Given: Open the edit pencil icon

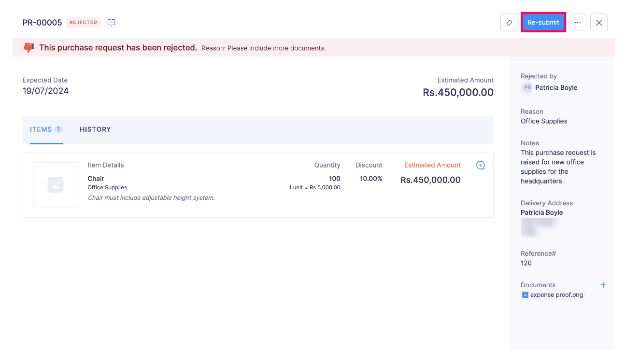Looking at the screenshot, I should click(509, 22).
